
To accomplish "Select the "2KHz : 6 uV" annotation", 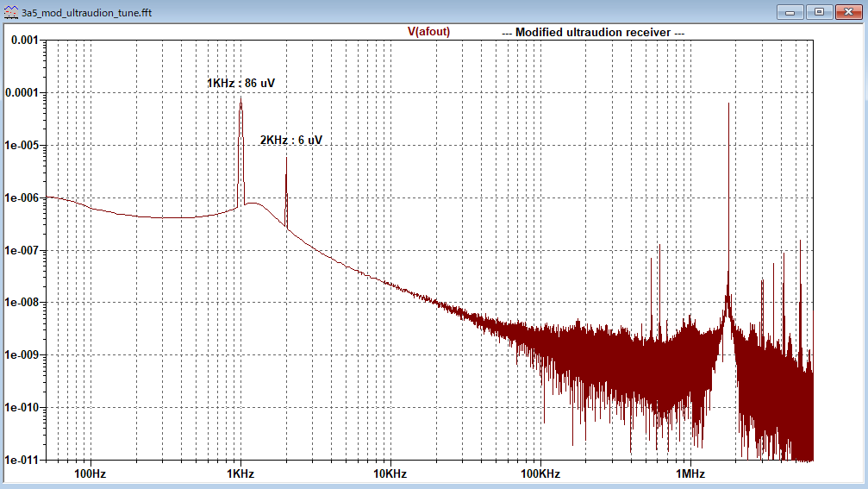I will (290, 140).
